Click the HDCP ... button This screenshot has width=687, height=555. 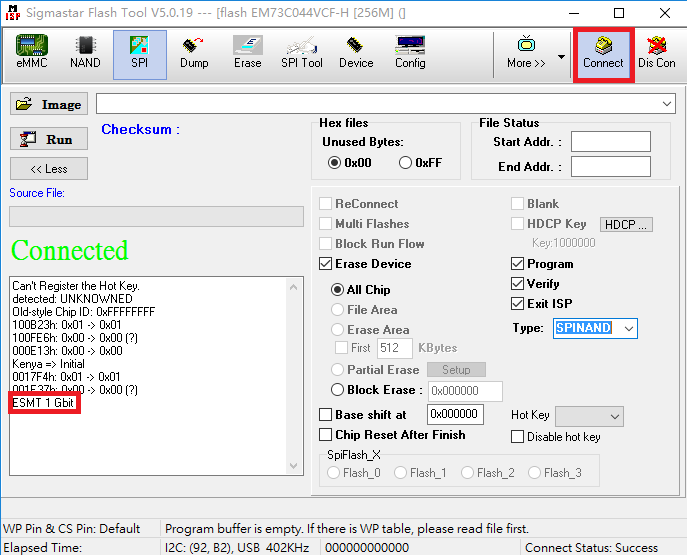coord(626,224)
